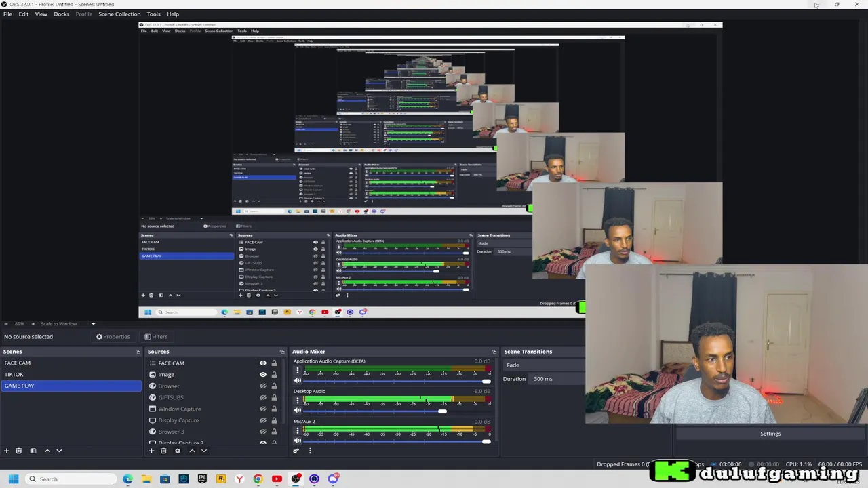The image size is (868, 488).
Task: Open the Scale to Window dropdown
Action: [x=68, y=324]
